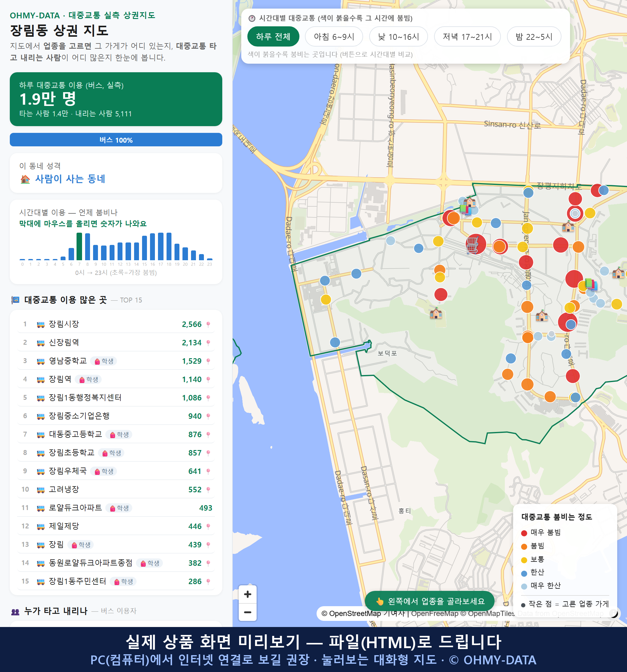Zoom out the map with minus button
The height and width of the screenshot is (672, 627).
[247, 612]
